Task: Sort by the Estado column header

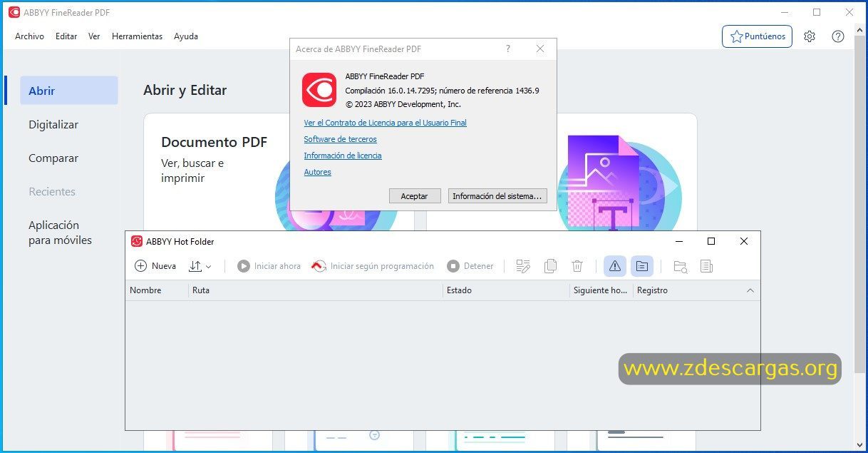Action: (506, 290)
